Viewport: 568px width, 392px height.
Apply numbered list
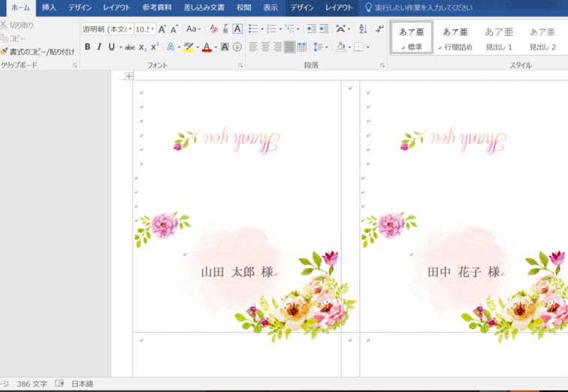[x=271, y=29]
